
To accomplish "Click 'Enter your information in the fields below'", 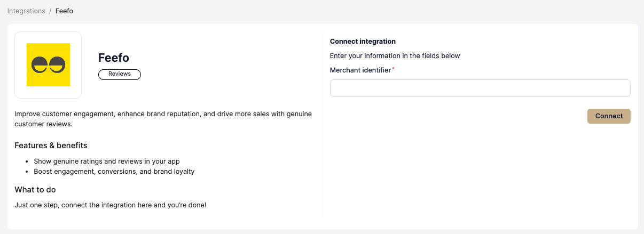I will pos(395,55).
